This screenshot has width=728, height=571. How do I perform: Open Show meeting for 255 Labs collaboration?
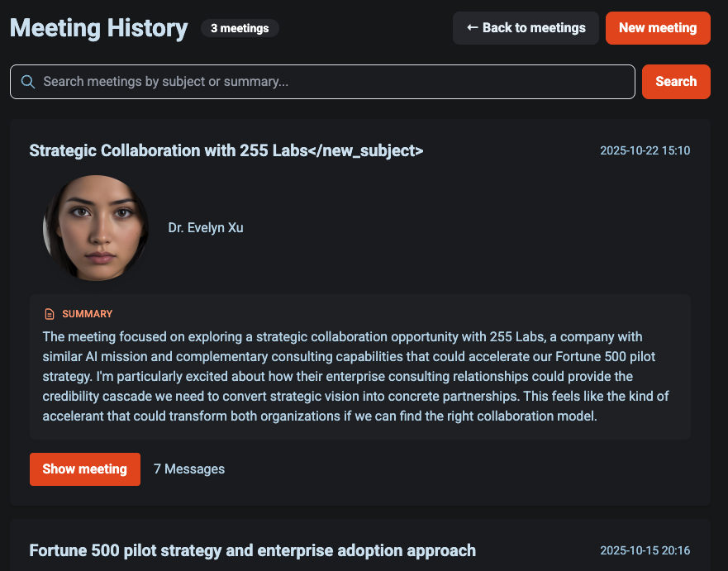coord(85,469)
